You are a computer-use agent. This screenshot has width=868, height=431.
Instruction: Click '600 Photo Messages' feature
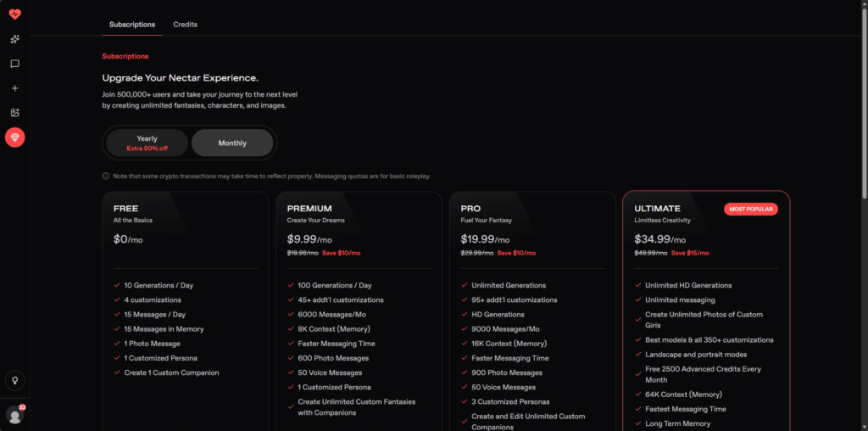[333, 358]
